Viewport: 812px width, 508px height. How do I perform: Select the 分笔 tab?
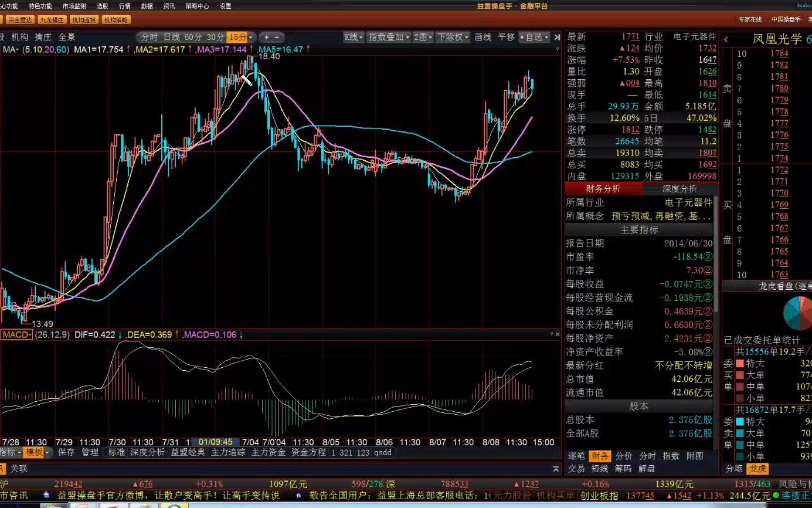(734, 469)
